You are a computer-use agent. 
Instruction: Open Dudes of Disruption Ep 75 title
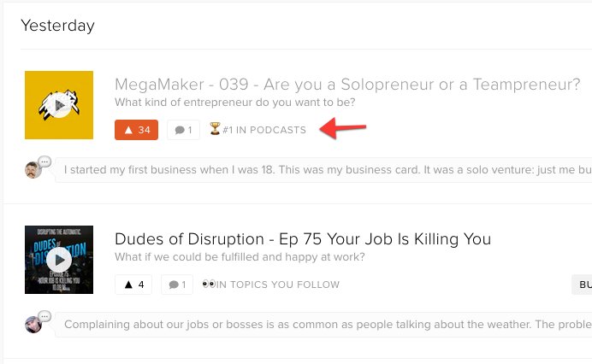303,239
